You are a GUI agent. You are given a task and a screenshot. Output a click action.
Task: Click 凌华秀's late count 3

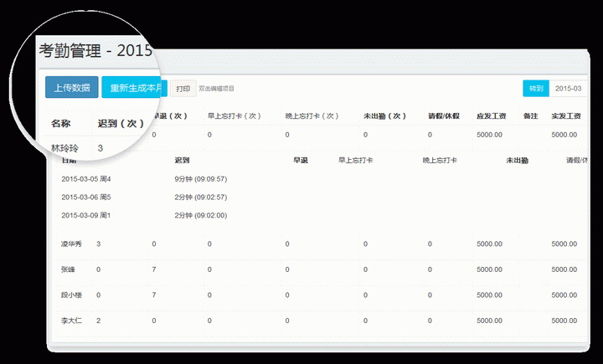tap(99, 244)
